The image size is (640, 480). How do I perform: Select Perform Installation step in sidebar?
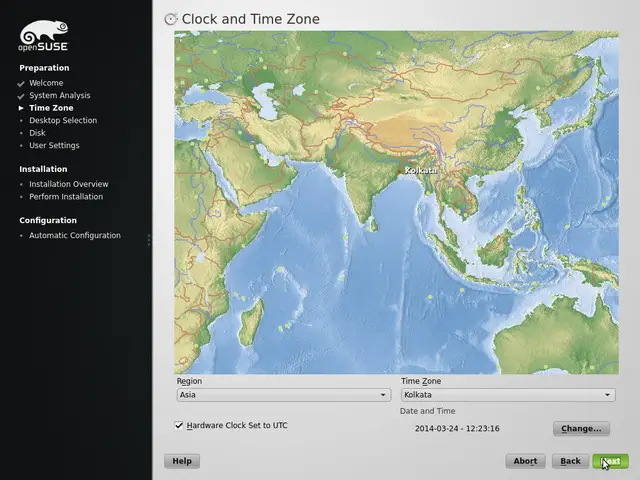66,197
